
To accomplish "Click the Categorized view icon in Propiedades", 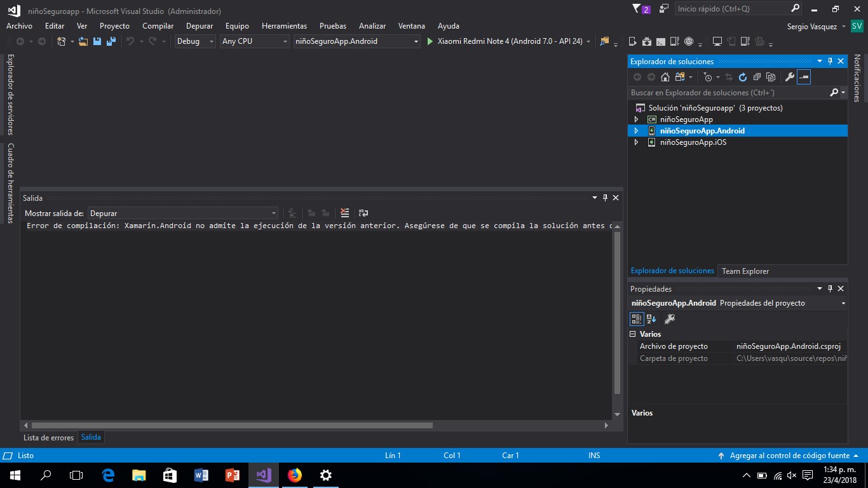I will click(x=637, y=319).
